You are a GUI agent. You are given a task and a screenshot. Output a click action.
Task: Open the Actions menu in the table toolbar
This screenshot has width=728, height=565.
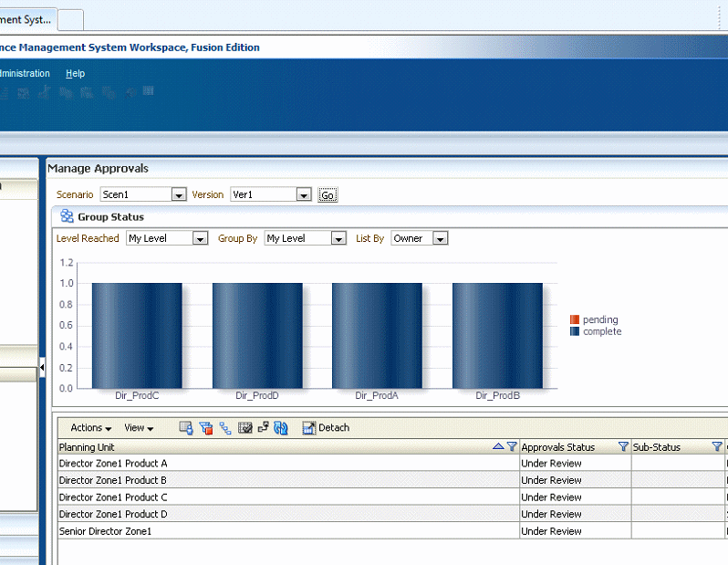pos(90,427)
